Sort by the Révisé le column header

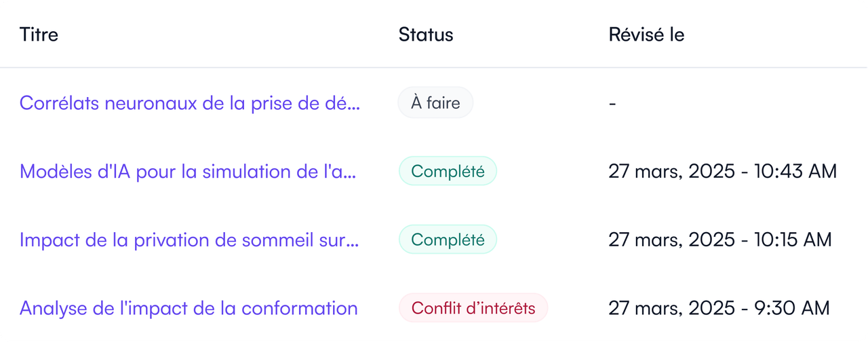pyautogui.click(x=646, y=35)
